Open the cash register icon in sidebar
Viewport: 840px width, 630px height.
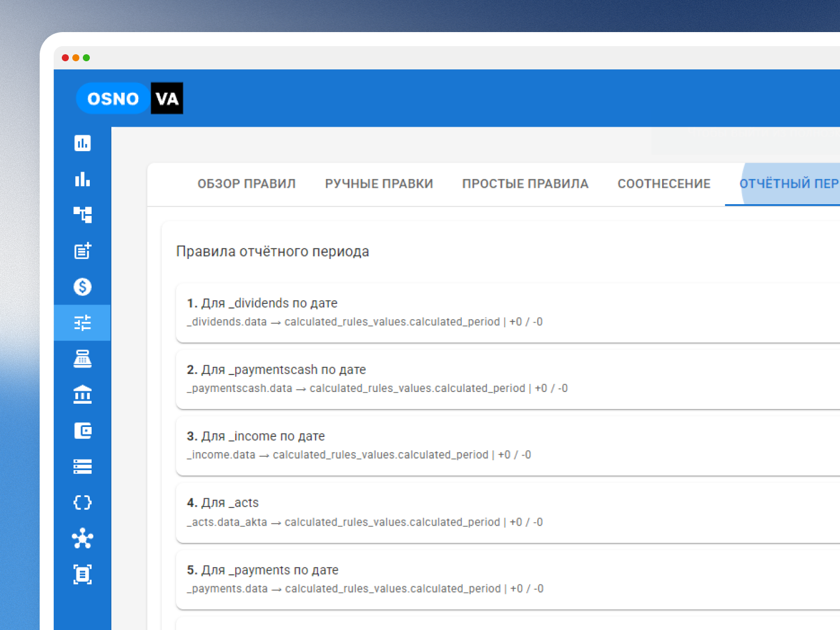pyautogui.click(x=82, y=359)
